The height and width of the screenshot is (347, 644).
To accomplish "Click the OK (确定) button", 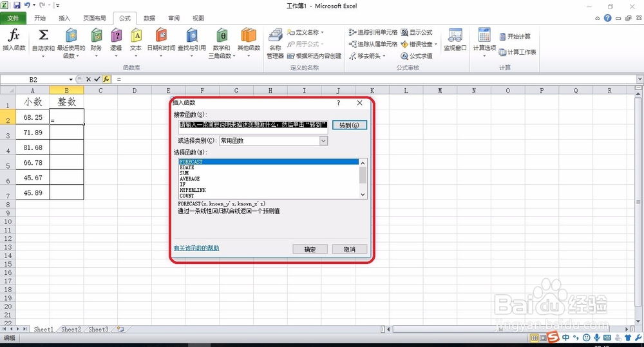I will [x=310, y=249].
